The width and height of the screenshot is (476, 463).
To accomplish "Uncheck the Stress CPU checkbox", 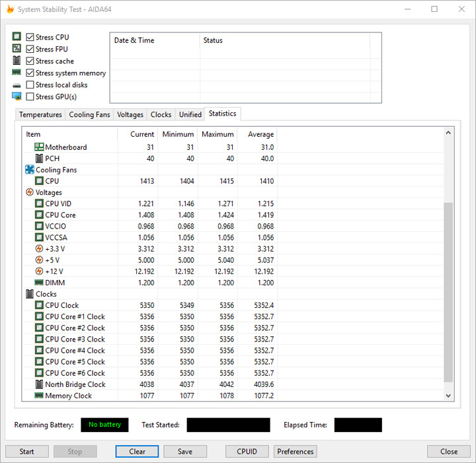I will click(x=30, y=37).
